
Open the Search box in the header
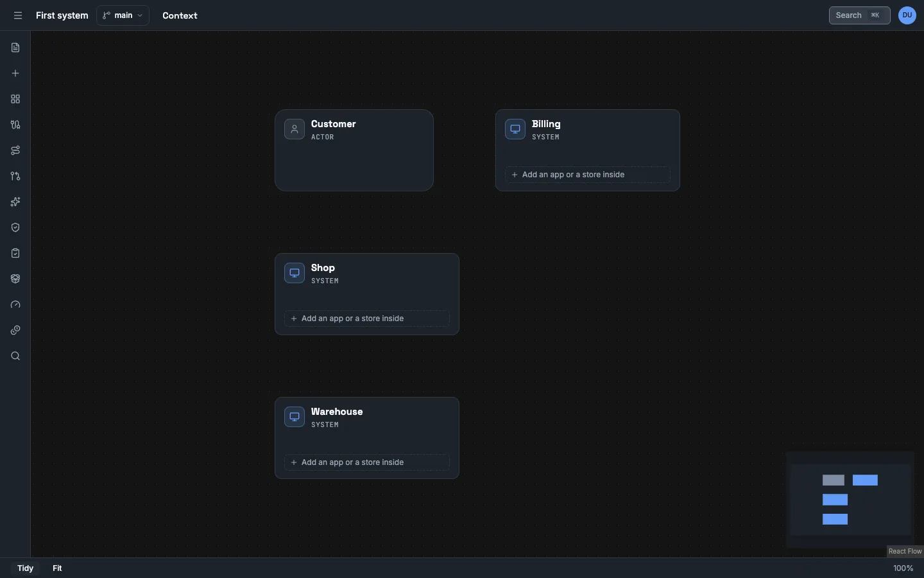tap(860, 15)
